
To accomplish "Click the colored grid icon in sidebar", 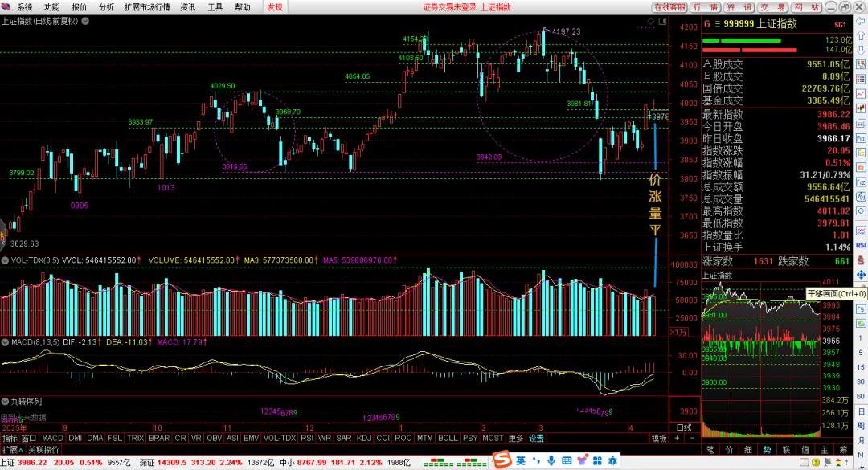I will pyautogui.click(x=861, y=80).
